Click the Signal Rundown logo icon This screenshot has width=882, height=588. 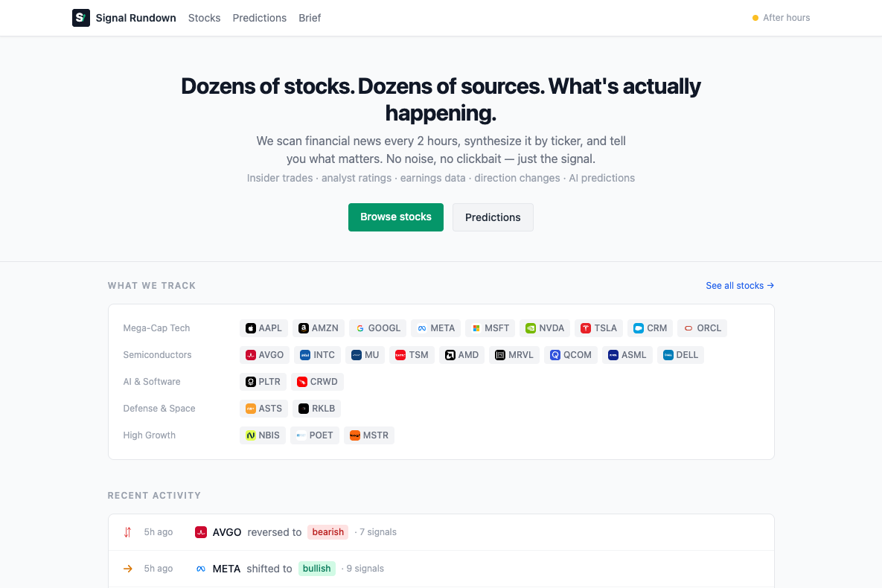pyautogui.click(x=81, y=18)
